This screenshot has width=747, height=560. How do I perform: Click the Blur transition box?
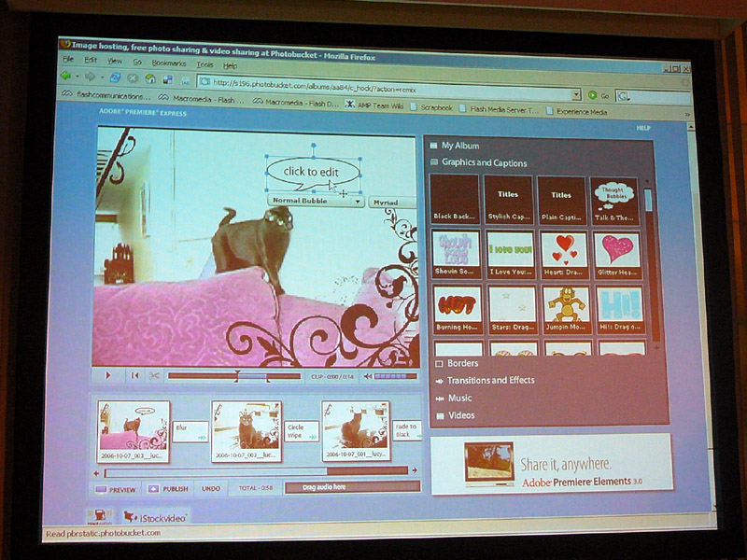point(190,431)
